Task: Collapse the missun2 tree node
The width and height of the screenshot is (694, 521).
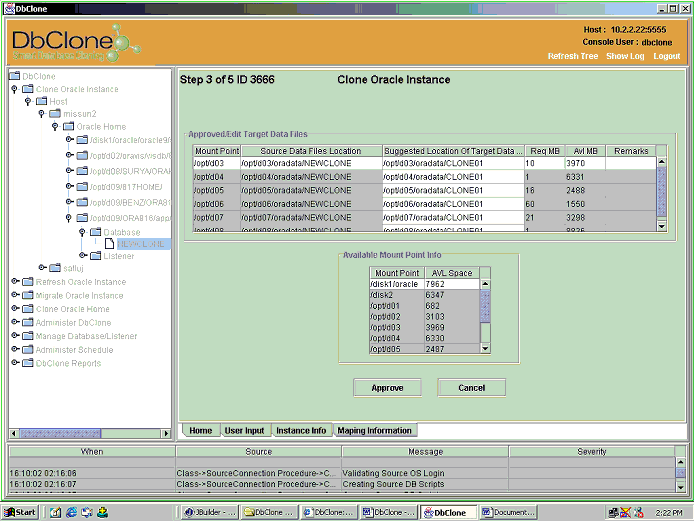Action: [42, 114]
